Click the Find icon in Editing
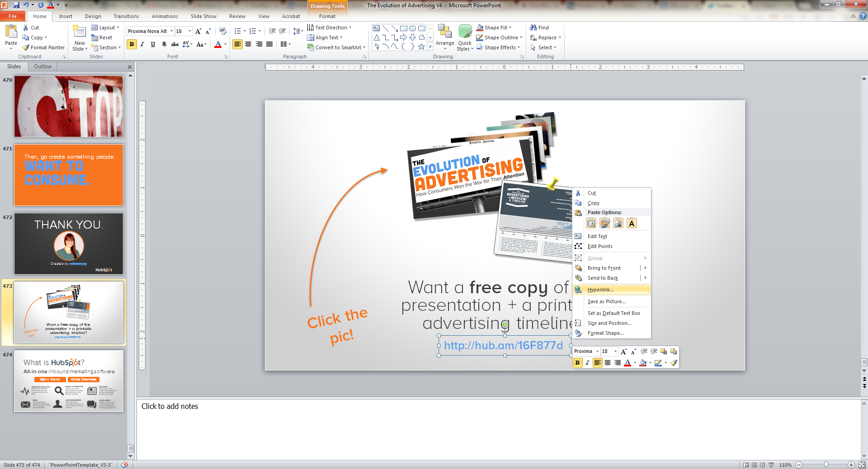868x469 pixels. click(539, 28)
